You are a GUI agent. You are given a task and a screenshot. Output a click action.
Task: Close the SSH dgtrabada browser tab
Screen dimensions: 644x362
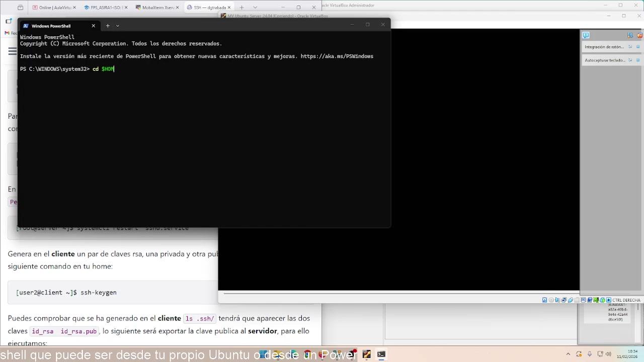tap(229, 8)
